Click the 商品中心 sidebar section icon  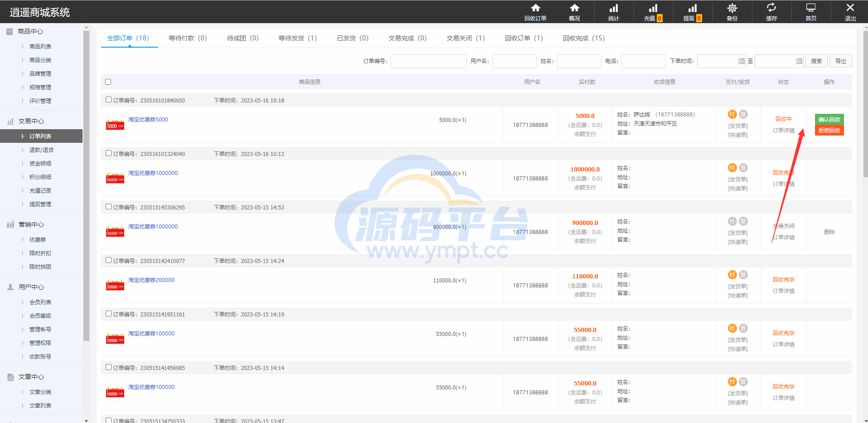[10, 31]
